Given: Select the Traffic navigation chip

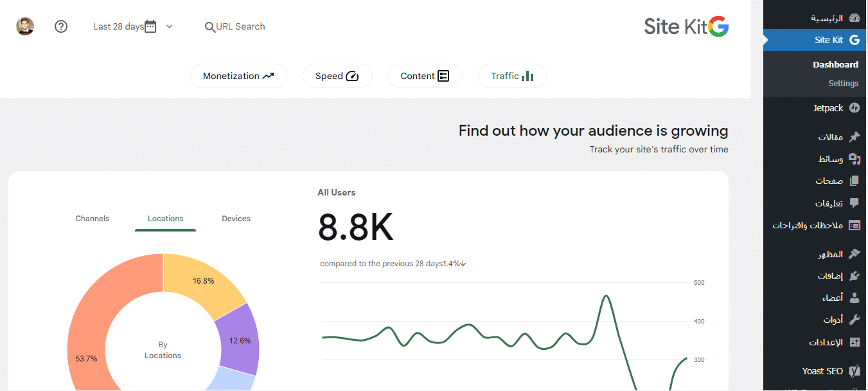Looking at the screenshot, I should [512, 76].
